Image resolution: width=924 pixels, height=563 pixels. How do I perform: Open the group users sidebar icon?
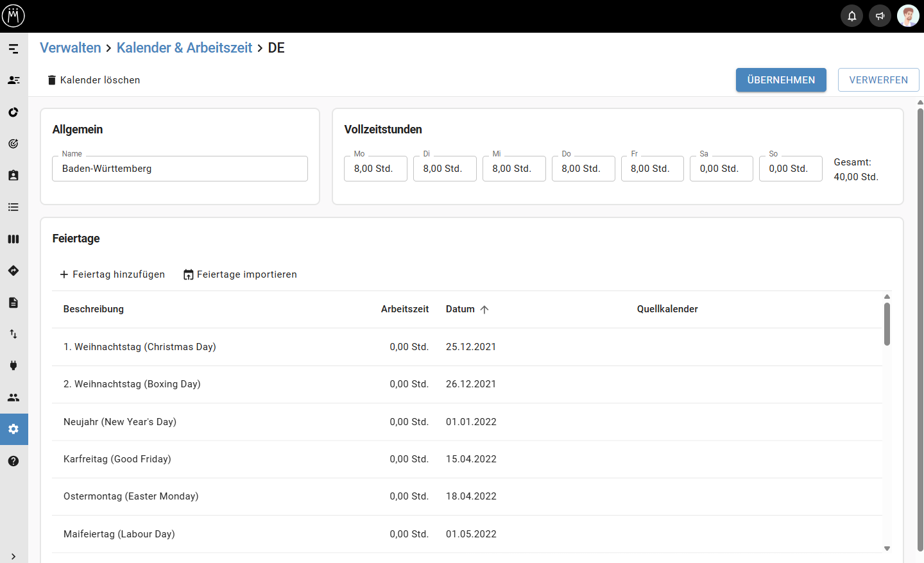[x=13, y=398]
